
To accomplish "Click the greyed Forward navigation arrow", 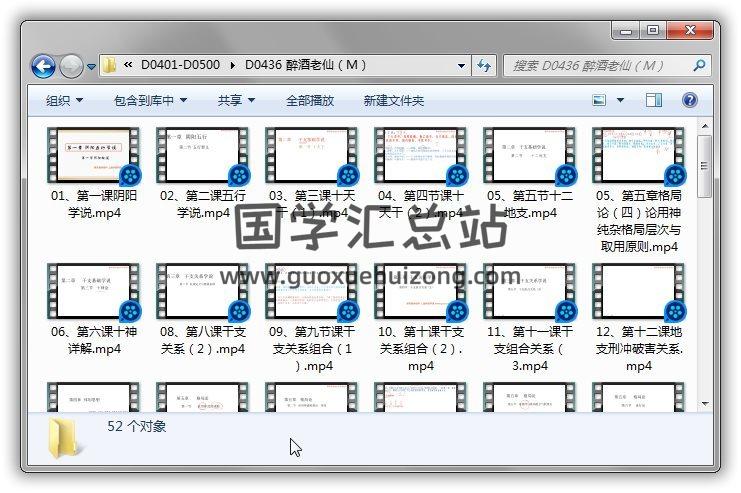I will tap(71, 66).
